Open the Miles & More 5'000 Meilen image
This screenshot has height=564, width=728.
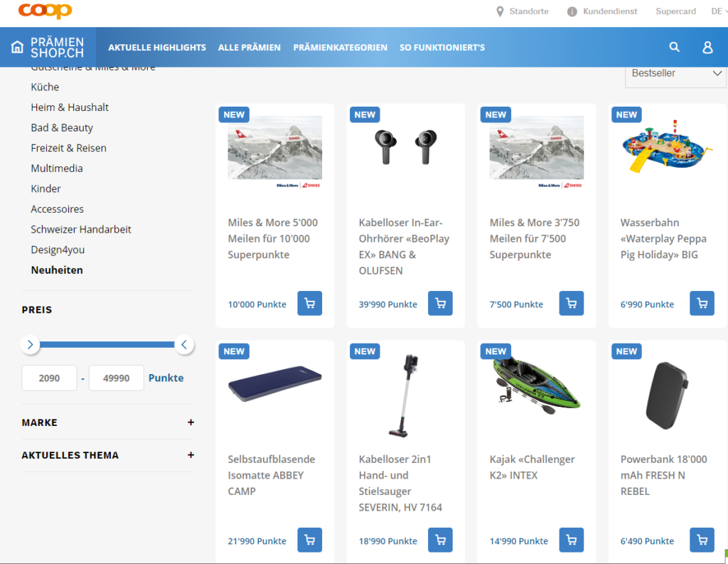[275, 152]
